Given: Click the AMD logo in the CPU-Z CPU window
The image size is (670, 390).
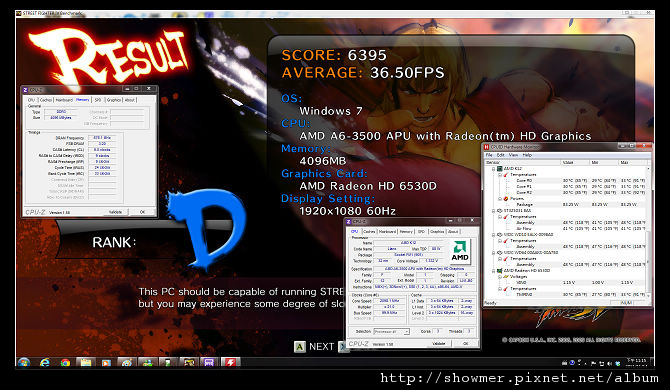Looking at the screenshot, I should point(460,251).
